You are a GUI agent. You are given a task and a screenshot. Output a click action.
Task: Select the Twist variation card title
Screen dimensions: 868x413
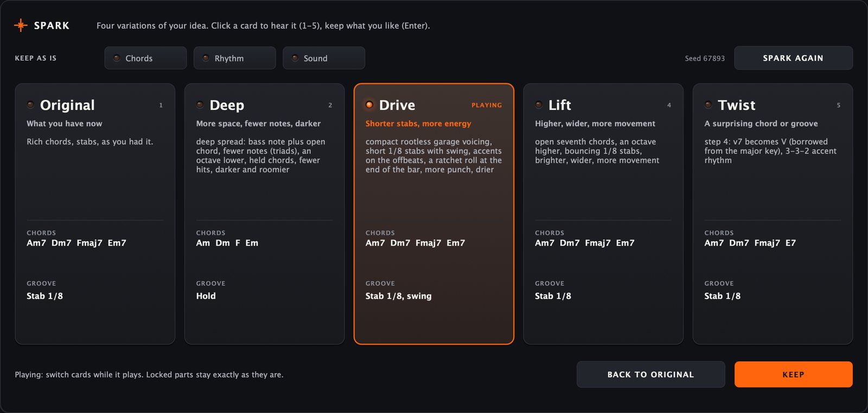737,105
